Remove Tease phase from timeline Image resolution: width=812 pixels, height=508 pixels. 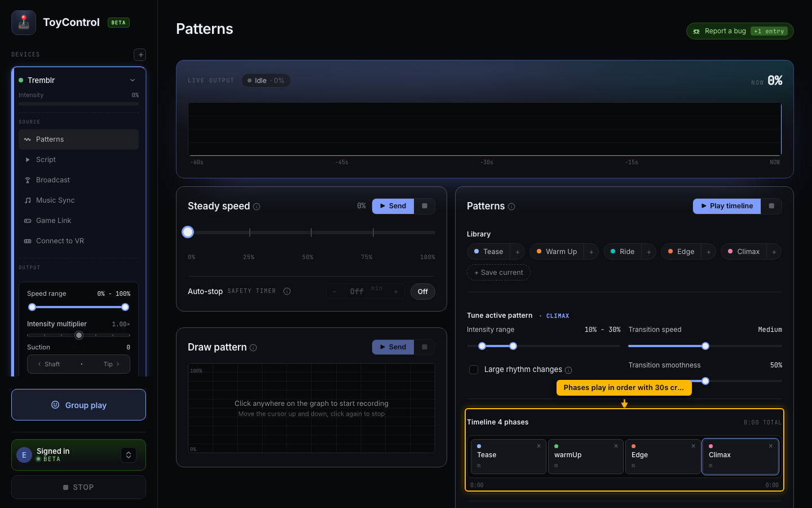[539, 446]
